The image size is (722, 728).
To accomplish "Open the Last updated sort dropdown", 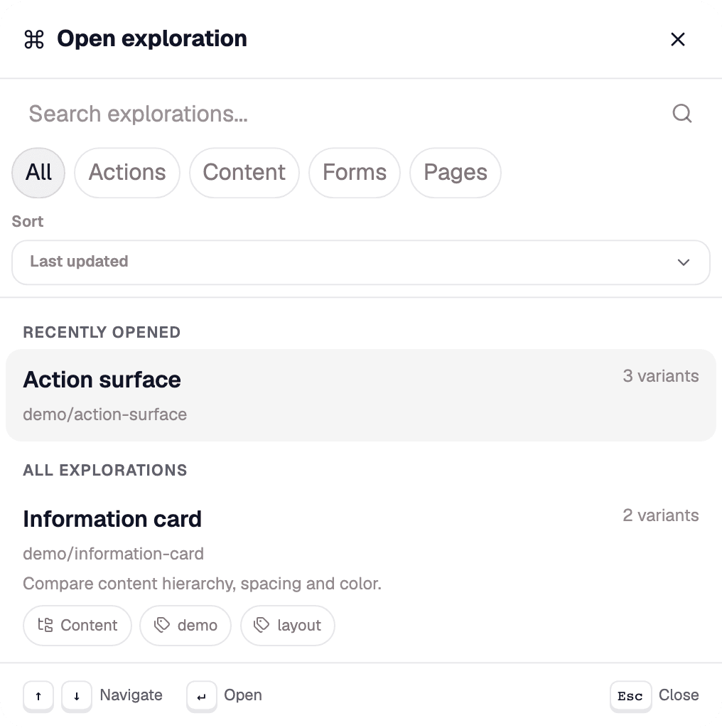I will [361, 262].
